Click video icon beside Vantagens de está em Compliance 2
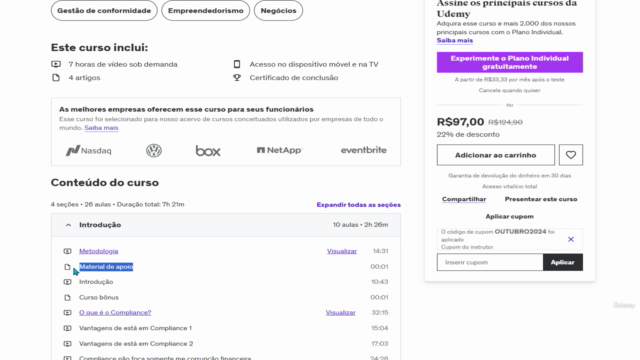 tap(67, 343)
